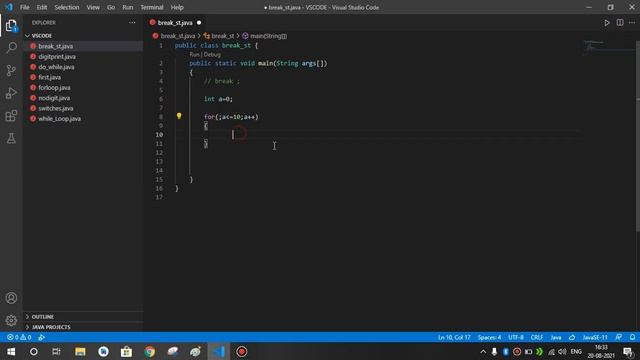
Task: Open the Accounts menu icon
Action: [11, 298]
